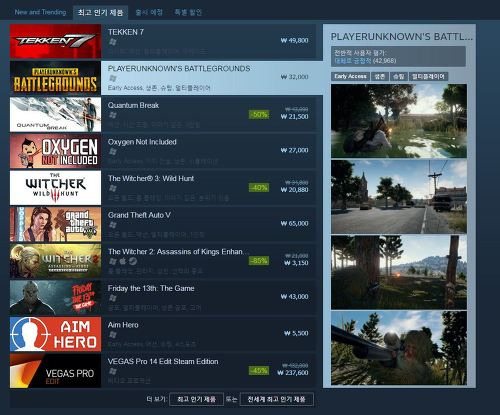Click the -85% discount badge on Witcher 2
500x415 pixels.
[x=259, y=261]
